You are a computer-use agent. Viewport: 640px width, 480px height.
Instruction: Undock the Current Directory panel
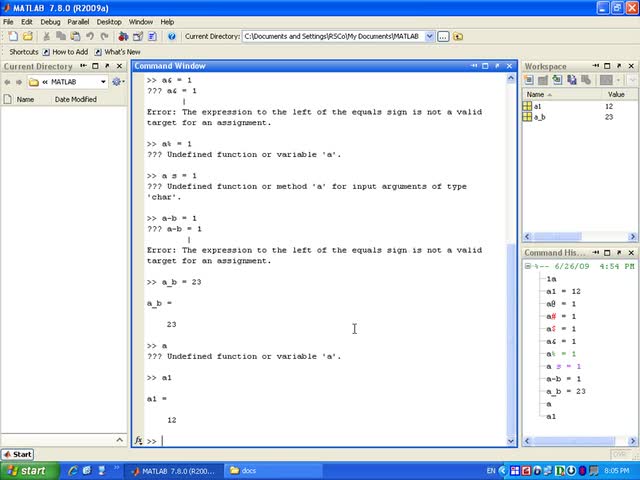107,66
